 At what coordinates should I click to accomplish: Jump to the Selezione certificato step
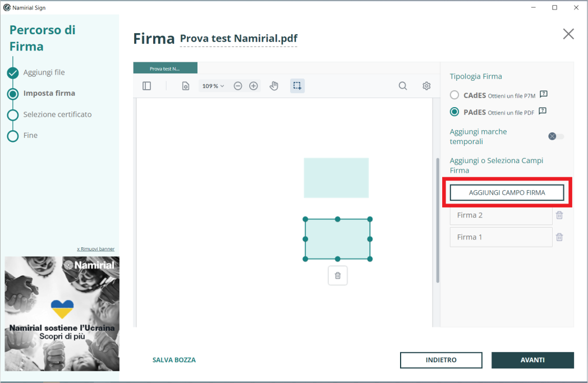57,114
